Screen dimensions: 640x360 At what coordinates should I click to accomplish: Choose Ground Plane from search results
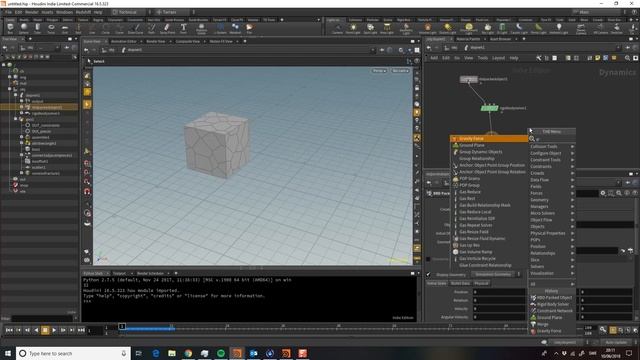[489, 145]
